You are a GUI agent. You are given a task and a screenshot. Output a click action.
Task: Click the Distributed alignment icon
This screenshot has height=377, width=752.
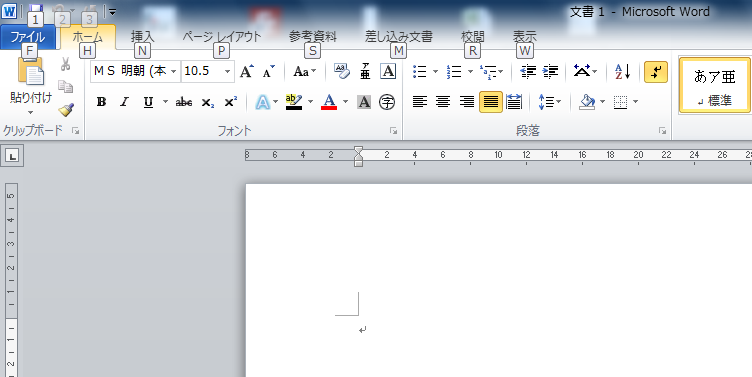coord(514,102)
